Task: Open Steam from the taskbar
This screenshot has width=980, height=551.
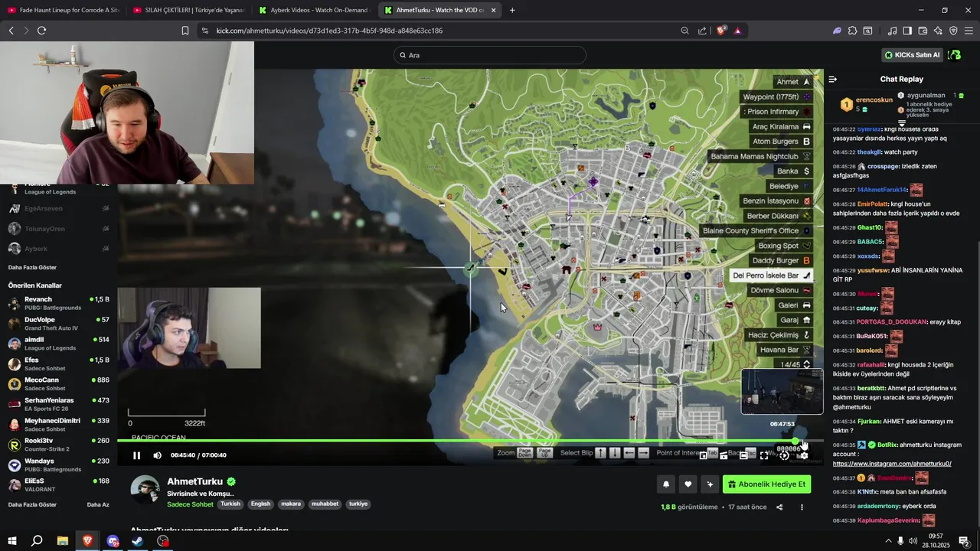Action: 138,541
